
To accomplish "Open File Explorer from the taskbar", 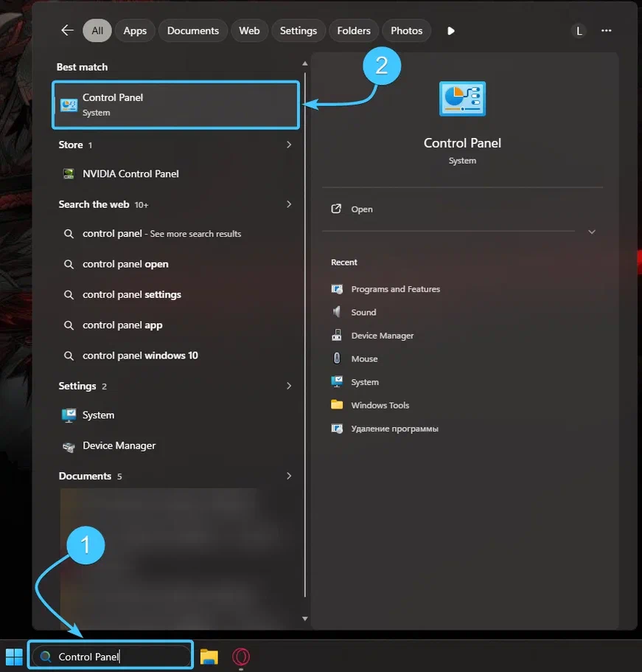I will 209,657.
